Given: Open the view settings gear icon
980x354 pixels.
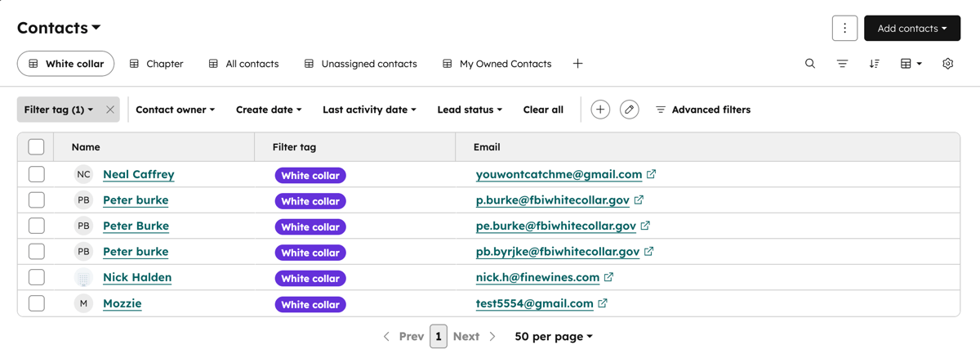Looking at the screenshot, I should click(x=947, y=64).
